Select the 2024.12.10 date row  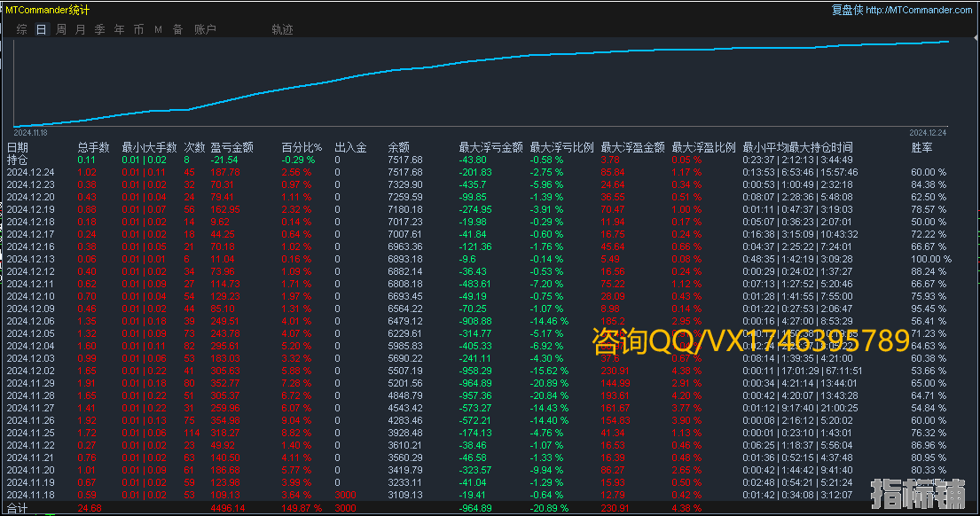(x=31, y=296)
